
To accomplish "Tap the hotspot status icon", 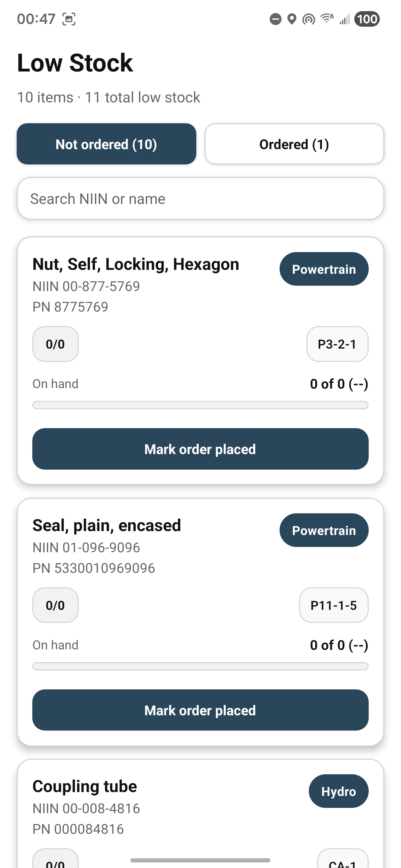I will [309, 19].
